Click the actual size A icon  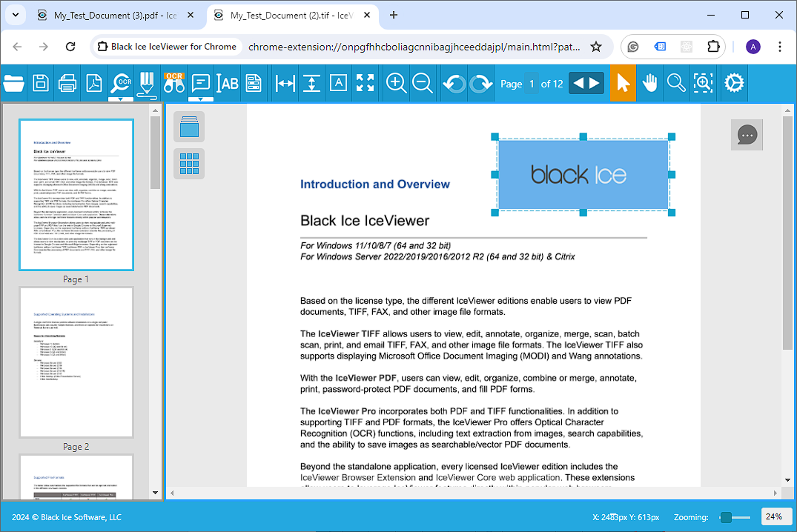click(x=339, y=83)
